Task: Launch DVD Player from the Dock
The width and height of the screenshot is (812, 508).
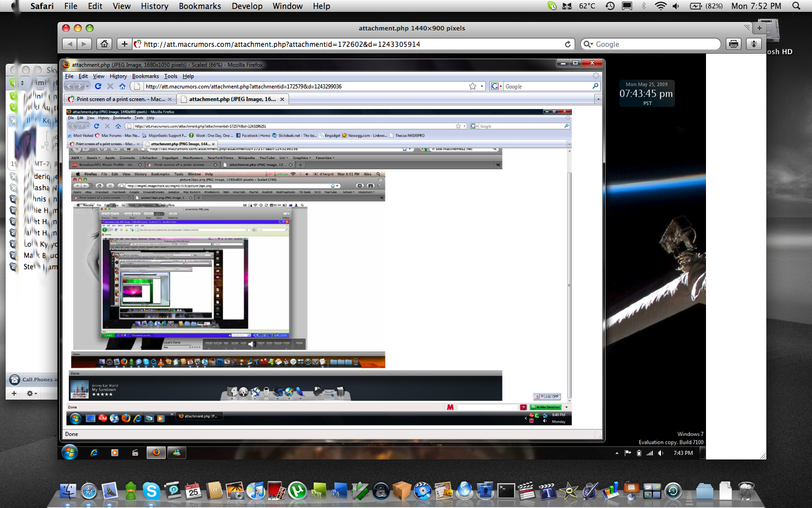Action: click(422, 491)
